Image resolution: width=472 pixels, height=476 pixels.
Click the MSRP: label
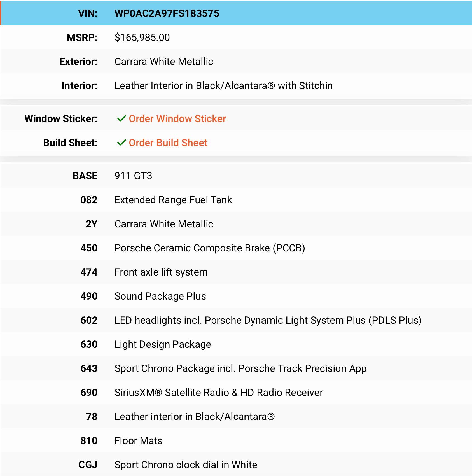pos(82,38)
